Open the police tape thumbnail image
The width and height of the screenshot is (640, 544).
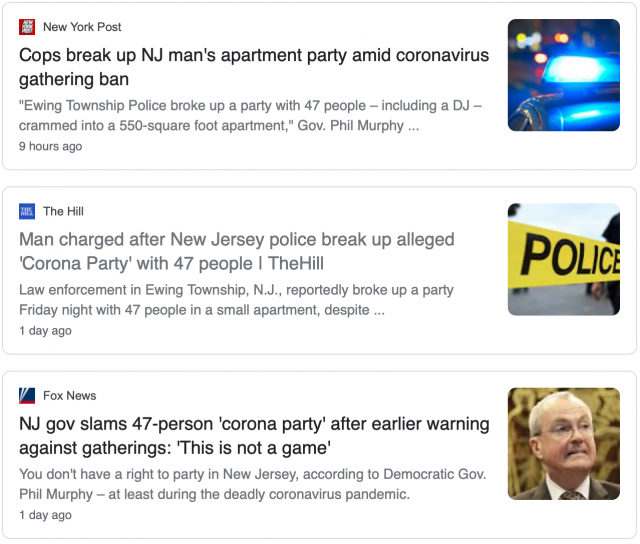pyautogui.click(x=563, y=259)
